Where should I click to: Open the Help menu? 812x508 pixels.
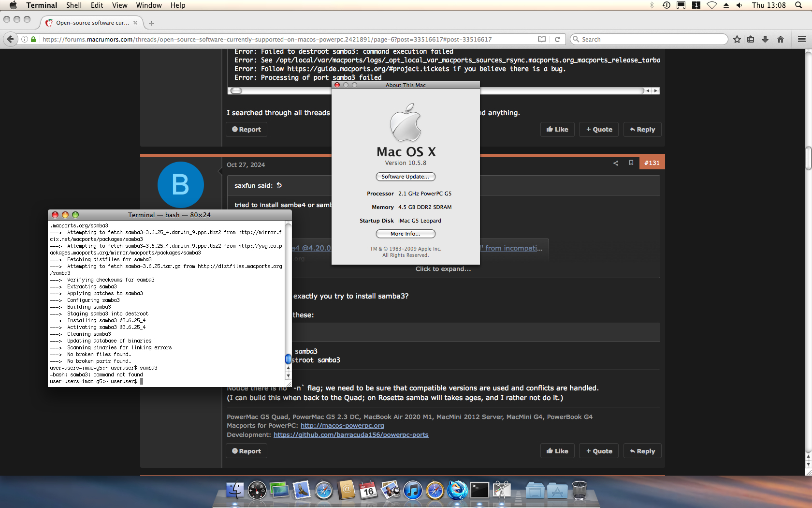point(178,5)
